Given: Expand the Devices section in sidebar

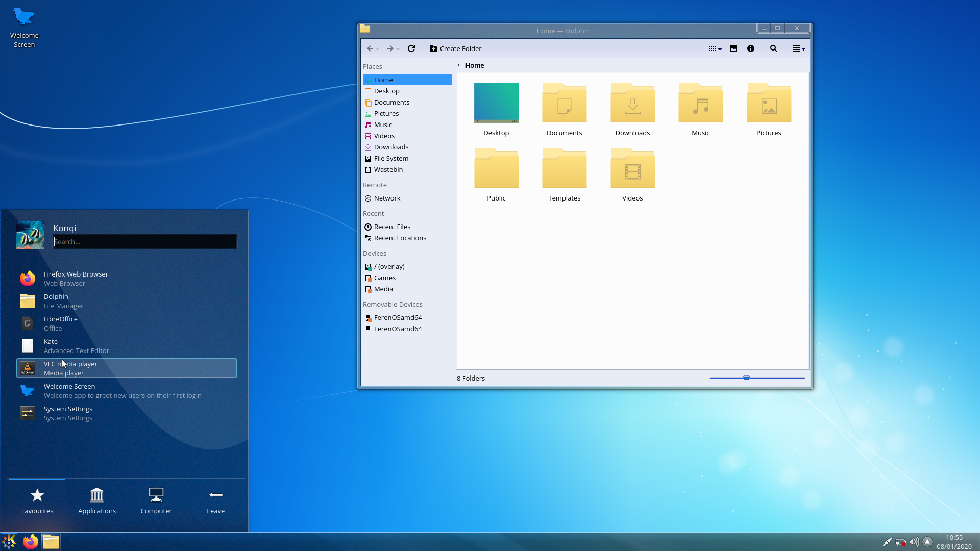Looking at the screenshot, I should click(x=374, y=253).
